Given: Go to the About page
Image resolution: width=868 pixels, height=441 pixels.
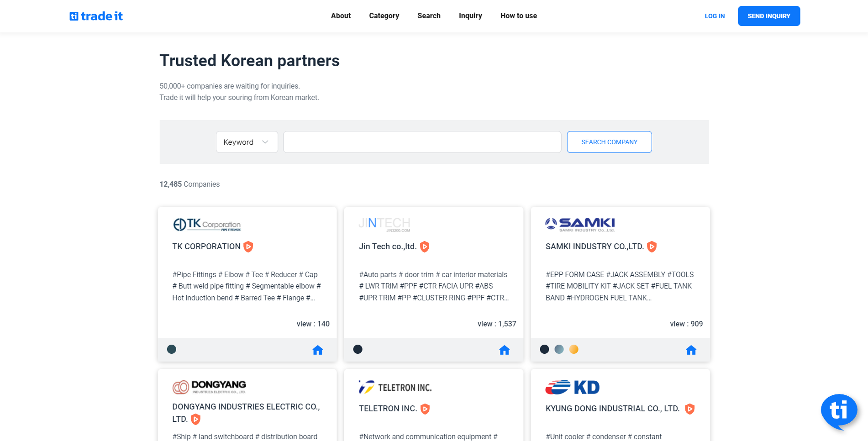Looking at the screenshot, I should pyautogui.click(x=341, y=16).
